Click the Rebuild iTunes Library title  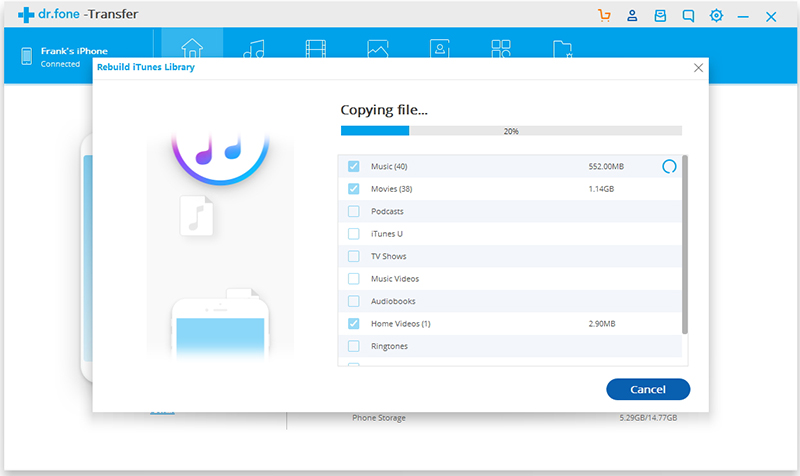(x=146, y=67)
